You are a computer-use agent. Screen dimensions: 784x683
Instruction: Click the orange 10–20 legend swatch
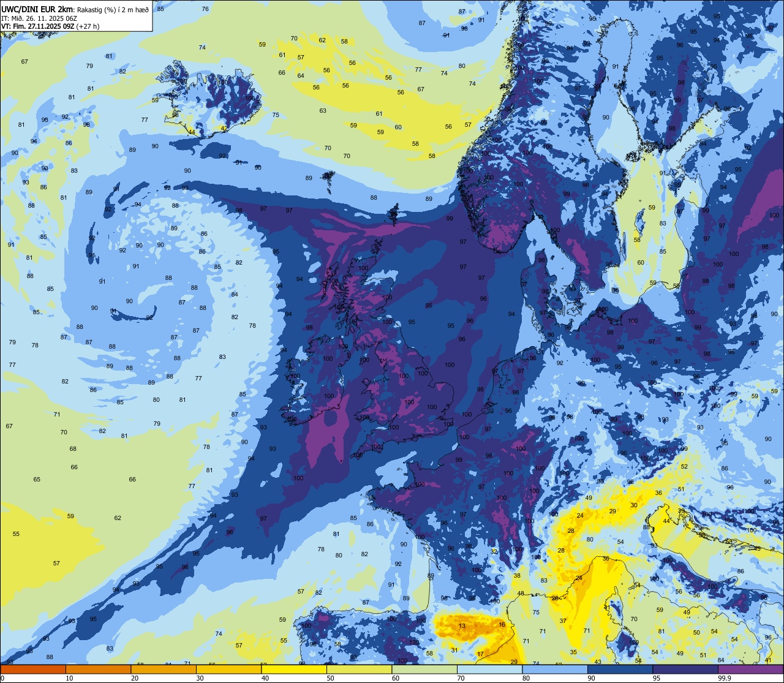pos(98,669)
